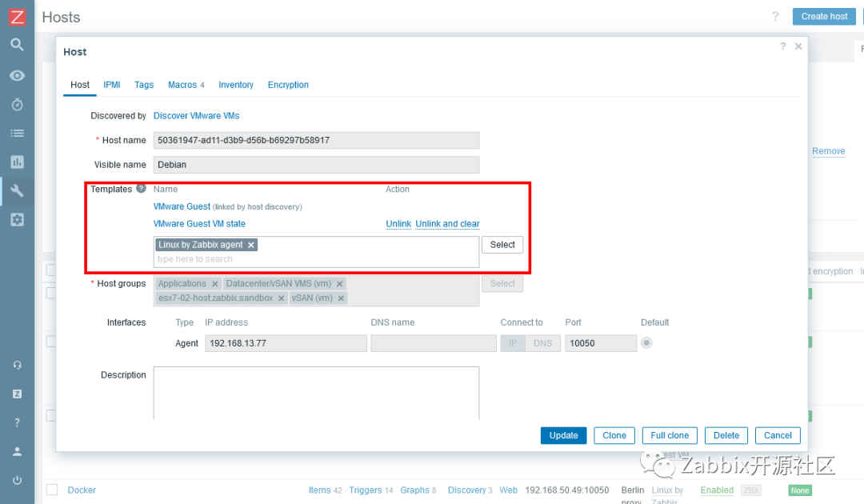864x504 pixels.
Task: Click the Visible name field containing Debian
Action: click(316, 165)
